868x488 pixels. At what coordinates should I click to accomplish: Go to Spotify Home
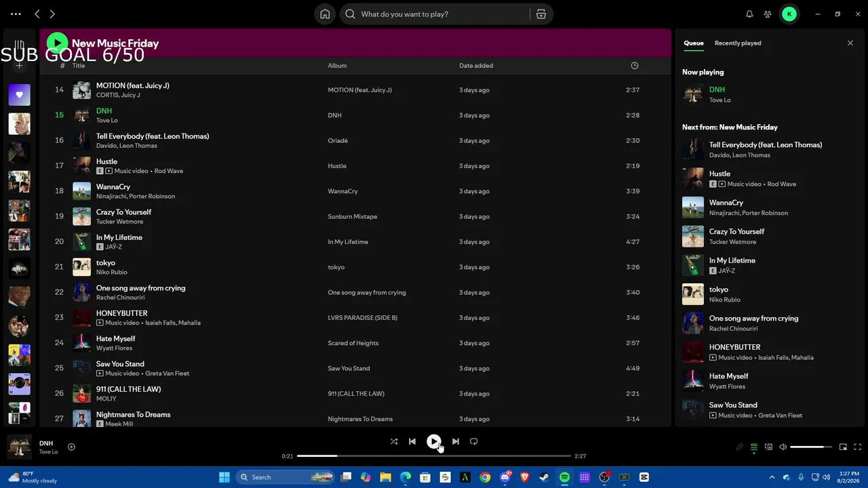[325, 14]
